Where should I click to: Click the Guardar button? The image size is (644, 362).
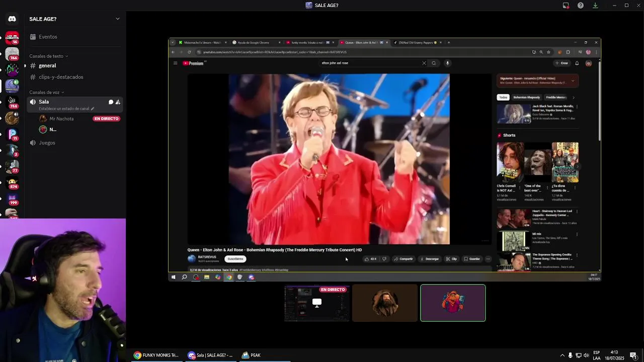472,259
